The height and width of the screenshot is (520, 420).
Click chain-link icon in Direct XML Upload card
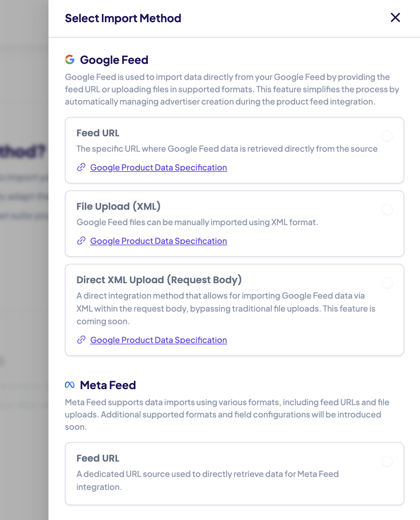click(81, 340)
